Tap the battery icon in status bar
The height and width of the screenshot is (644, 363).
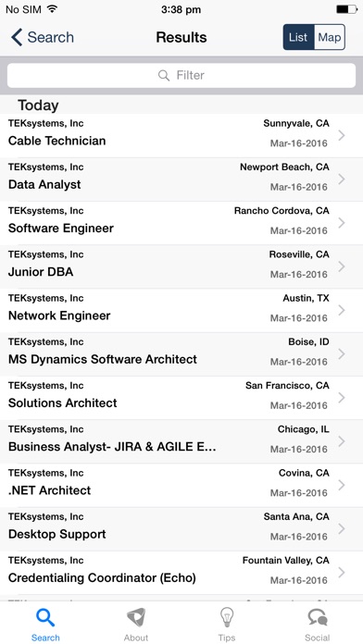(346, 9)
